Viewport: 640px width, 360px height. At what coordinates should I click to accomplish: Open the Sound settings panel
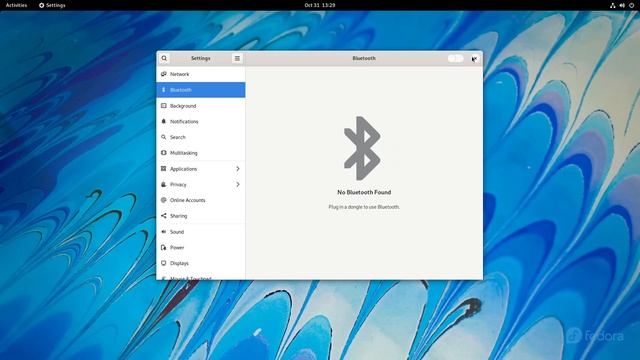tap(201, 231)
